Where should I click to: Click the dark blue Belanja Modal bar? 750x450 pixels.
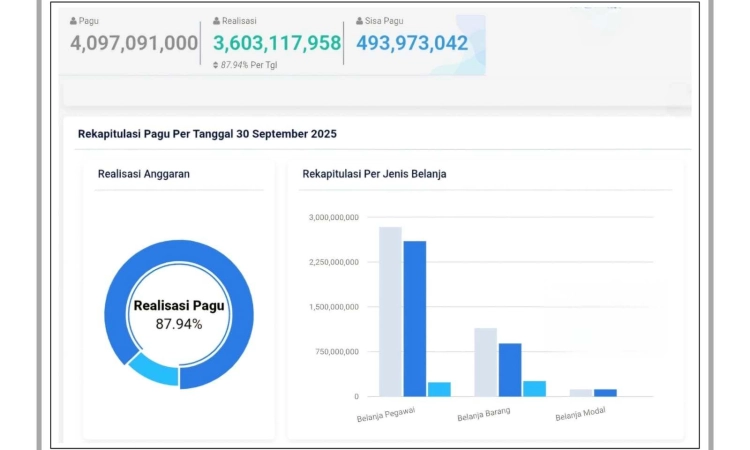coord(606,393)
